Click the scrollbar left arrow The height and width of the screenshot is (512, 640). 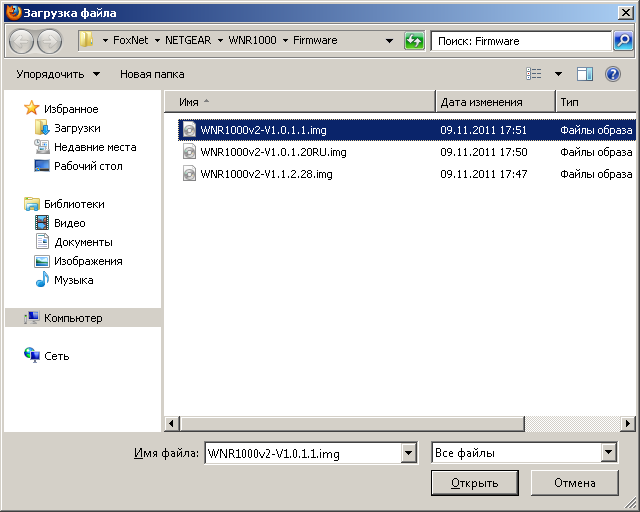pos(171,423)
